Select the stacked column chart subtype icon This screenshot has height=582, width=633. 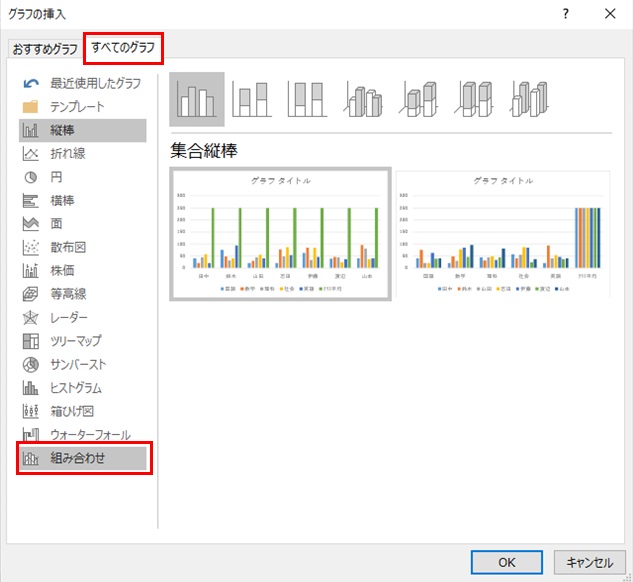click(x=252, y=99)
